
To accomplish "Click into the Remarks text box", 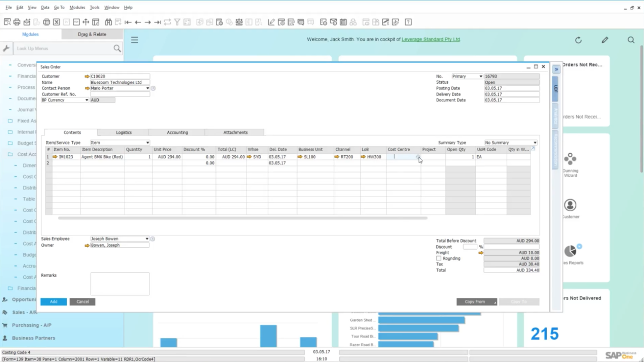I will click(x=120, y=284).
